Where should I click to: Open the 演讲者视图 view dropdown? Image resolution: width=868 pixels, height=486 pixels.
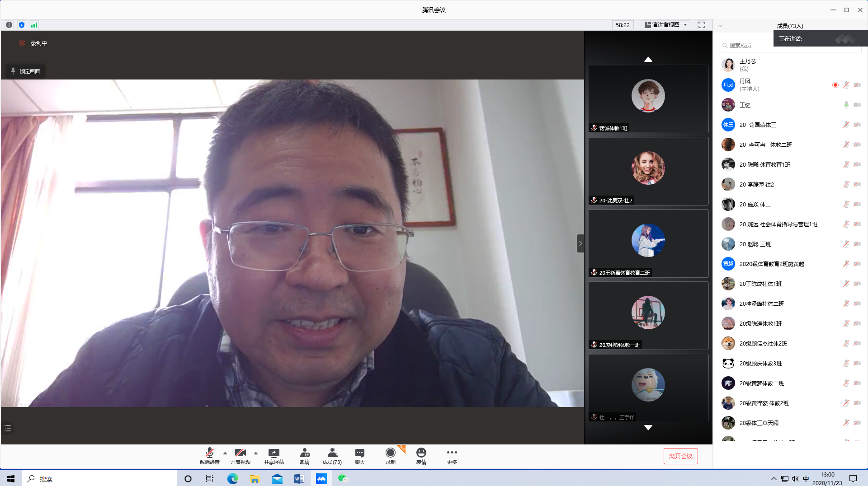[x=666, y=25]
